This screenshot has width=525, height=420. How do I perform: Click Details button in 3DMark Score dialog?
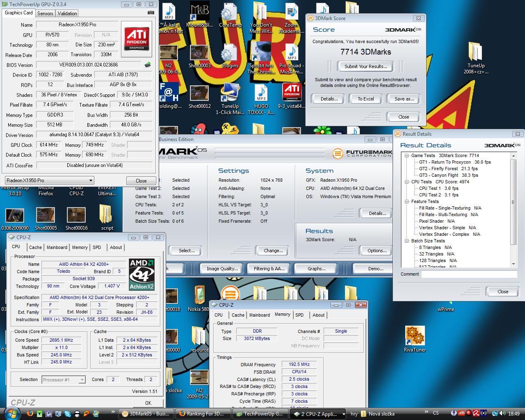329,99
